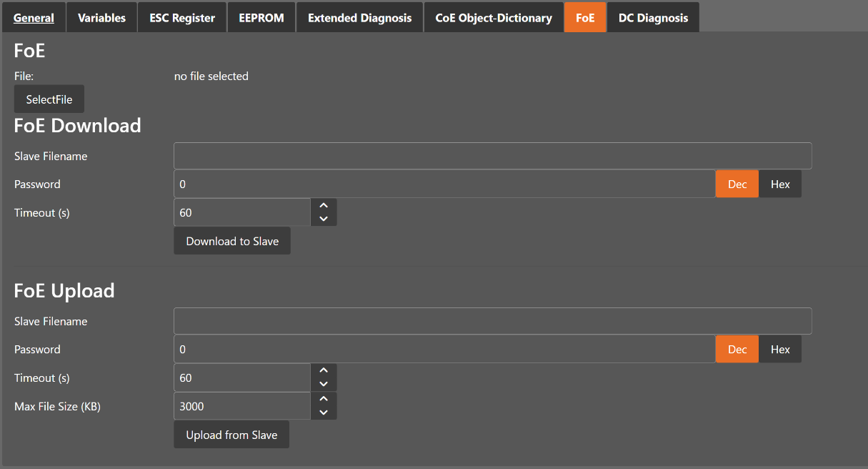Viewport: 868px width, 469px height.
Task: Switch Download password format to Hex
Action: pos(780,184)
